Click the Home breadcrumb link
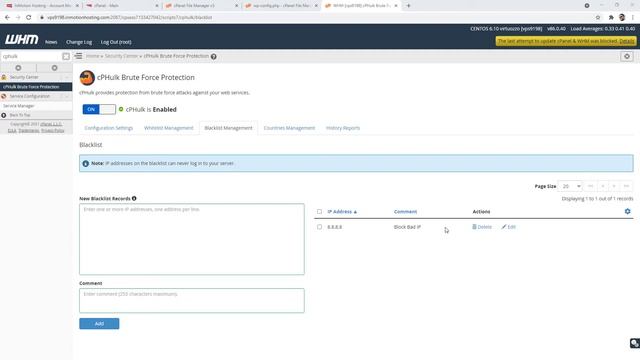This screenshot has width=640, height=360. coord(92,56)
